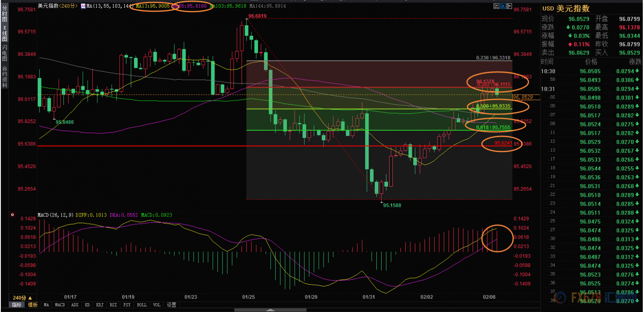Viewport: 644px width, 312px height.
Task: Click the 96.0529 current price marker on axis
Action: pyautogui.click(x=523, y=97)
